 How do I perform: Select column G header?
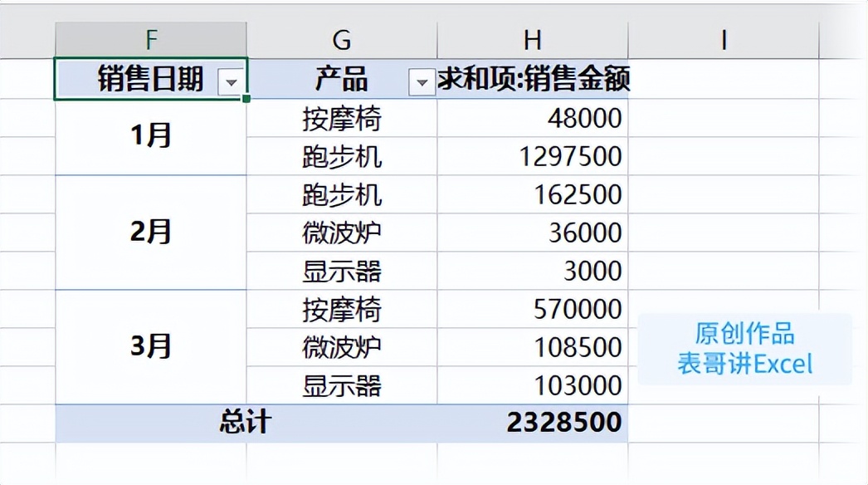pyautogui.click(x=342, y=40)
